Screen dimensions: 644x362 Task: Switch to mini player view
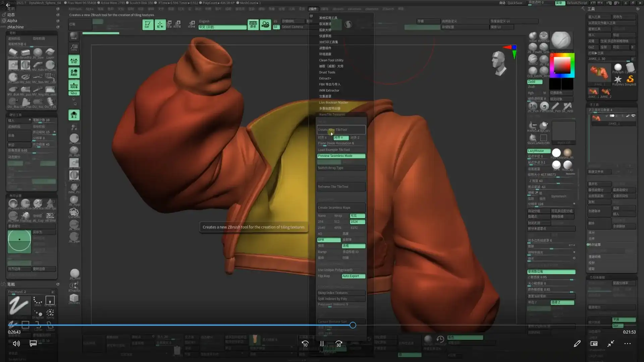(594, 344)
